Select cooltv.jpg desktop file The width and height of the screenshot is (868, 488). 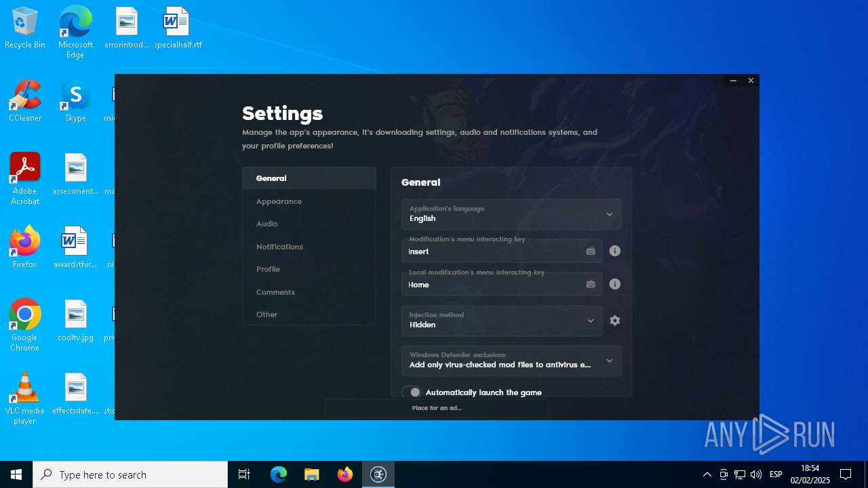75,321
